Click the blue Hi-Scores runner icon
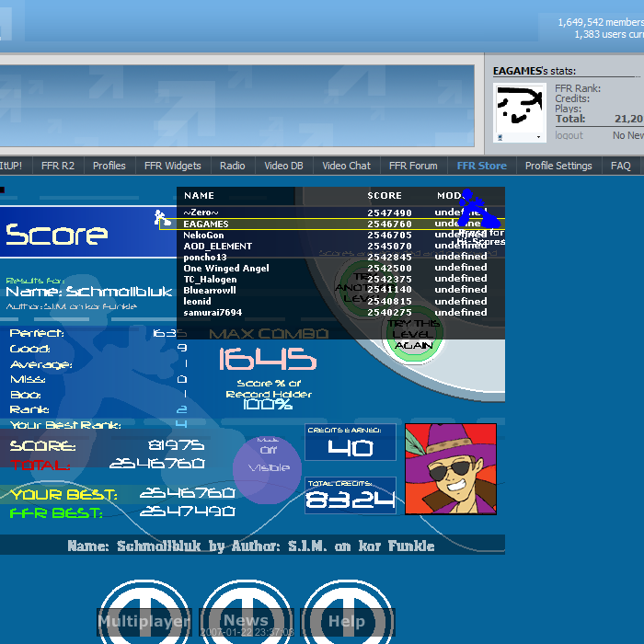The height and width of the screenshot is (644, 644). click(x=478, y=211)
